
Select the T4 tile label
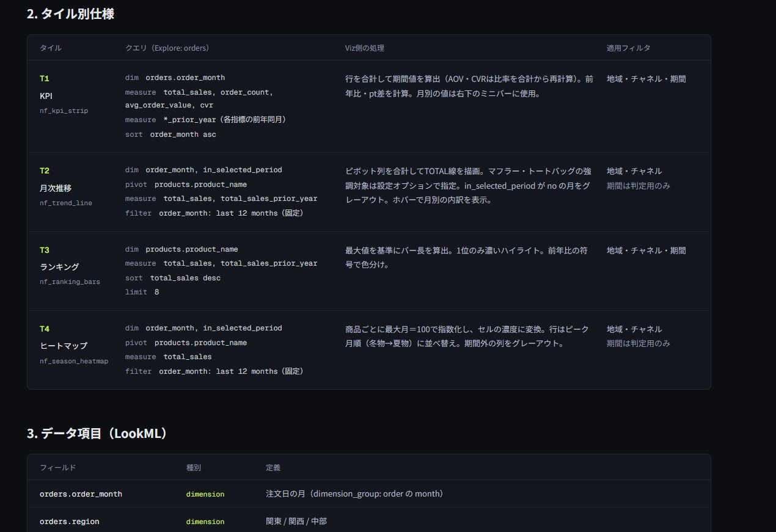point(45,329)
